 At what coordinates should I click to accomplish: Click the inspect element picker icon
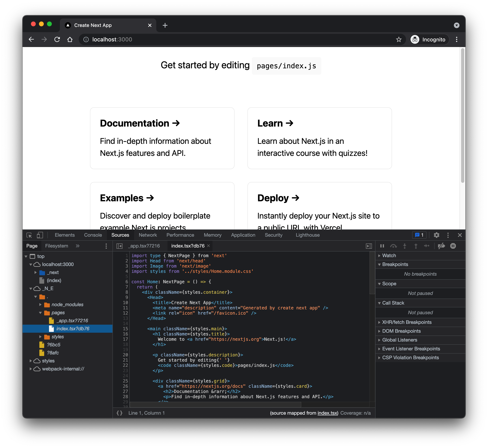(29, 235)
